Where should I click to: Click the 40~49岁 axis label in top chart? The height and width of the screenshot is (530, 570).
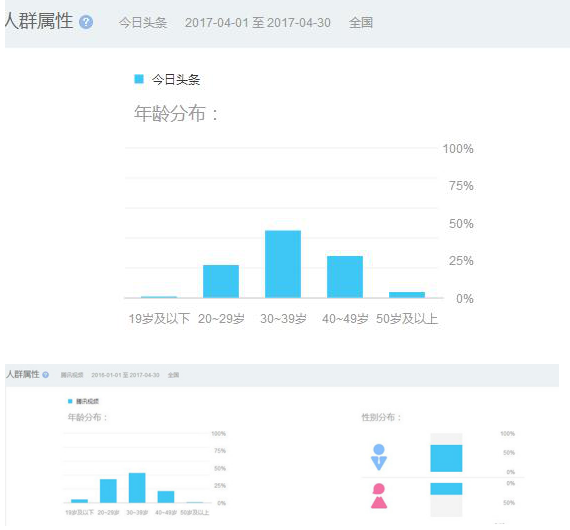point(345,319)
